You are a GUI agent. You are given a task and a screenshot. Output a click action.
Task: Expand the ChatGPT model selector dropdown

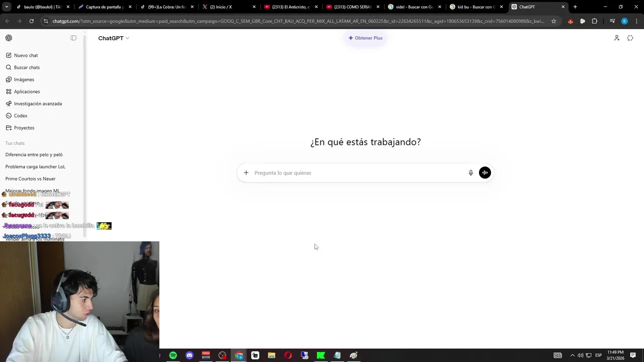[x=114, y=38]
